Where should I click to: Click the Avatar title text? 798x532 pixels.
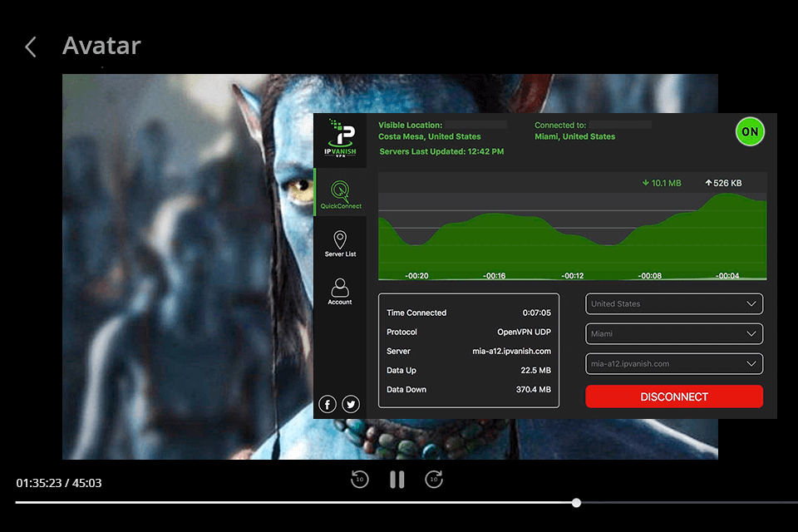pos(101,46)
